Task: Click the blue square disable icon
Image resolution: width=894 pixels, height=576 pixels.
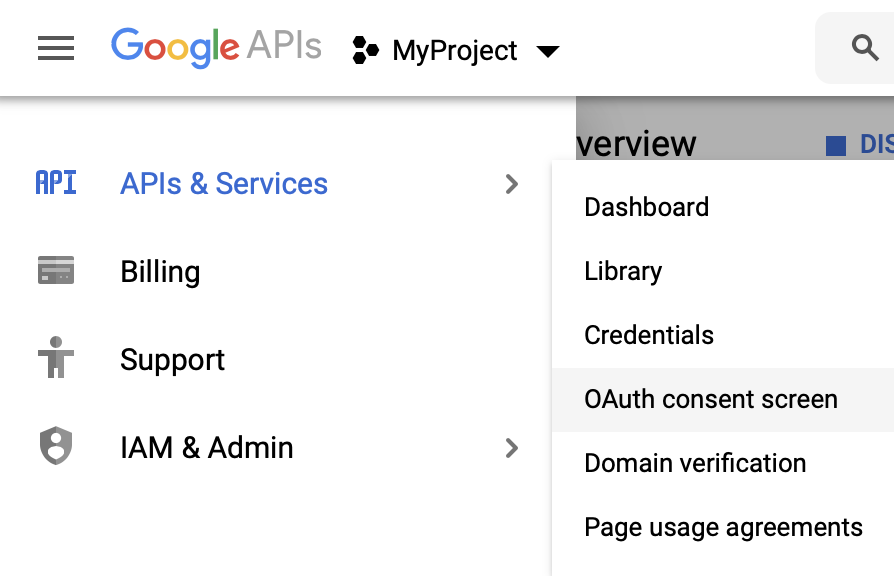Action: pos(836,145)
